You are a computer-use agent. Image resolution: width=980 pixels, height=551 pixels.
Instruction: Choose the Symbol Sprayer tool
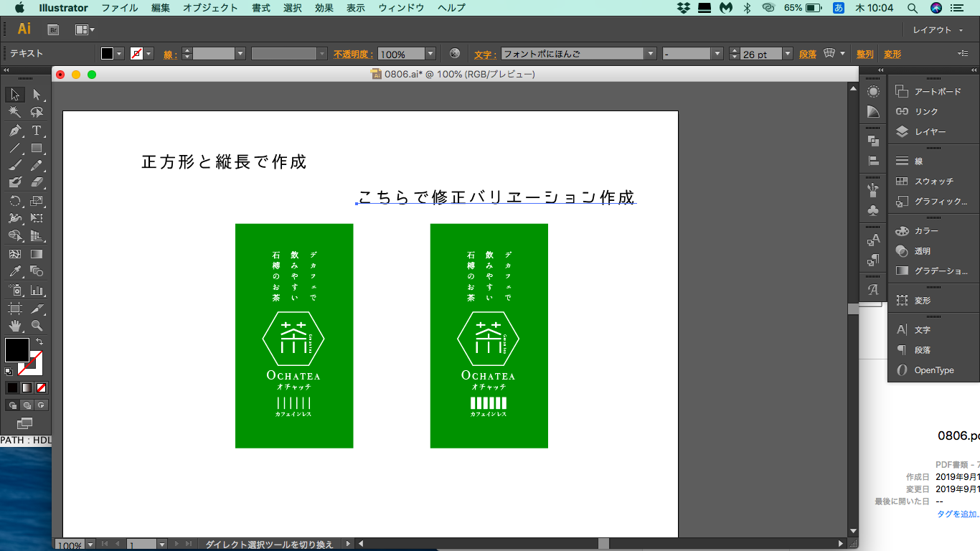point(15,291)
